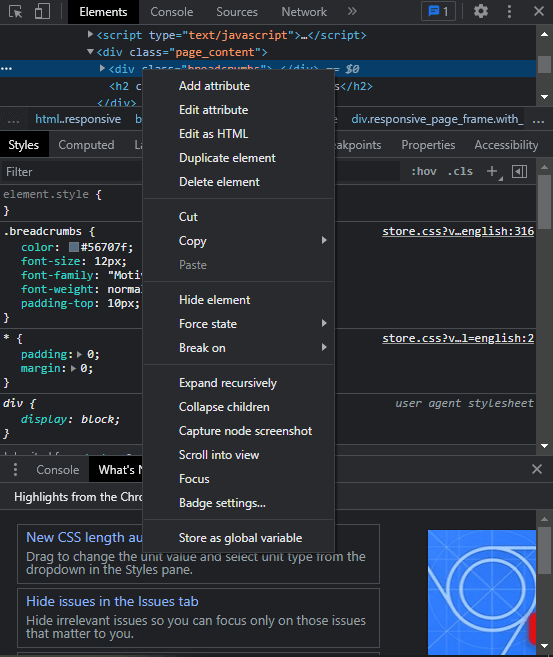Open store.css l=english:2 source link
Viewport: 553px width, 657px height.
point(458,338)
